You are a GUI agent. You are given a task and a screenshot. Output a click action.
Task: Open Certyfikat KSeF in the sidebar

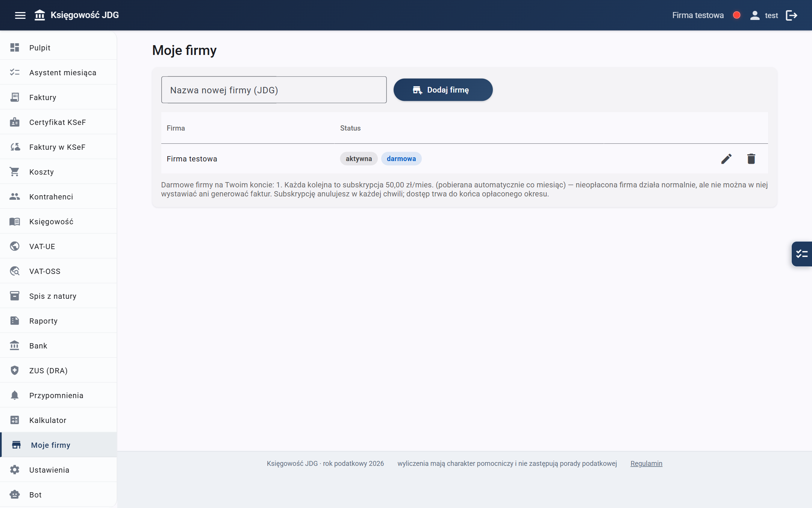point(59,122)
